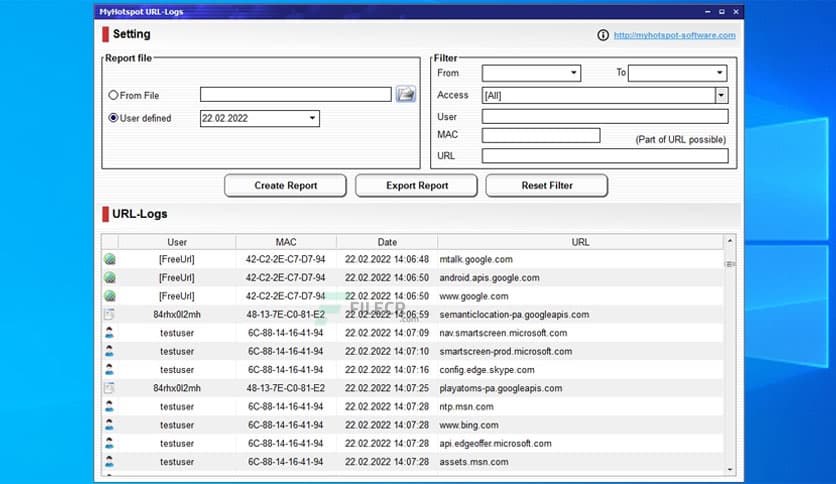Click user icon in smartscreen-prod.microsoft.com row
Viewport: 836px width, 484px height.
tap(109, 351)
